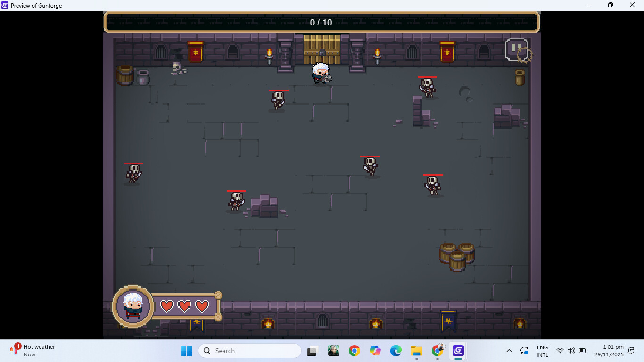This screenshot has height=362, width=644.
Task: Open the ENG INTL language switcher
Action: [x=542, y=351]
